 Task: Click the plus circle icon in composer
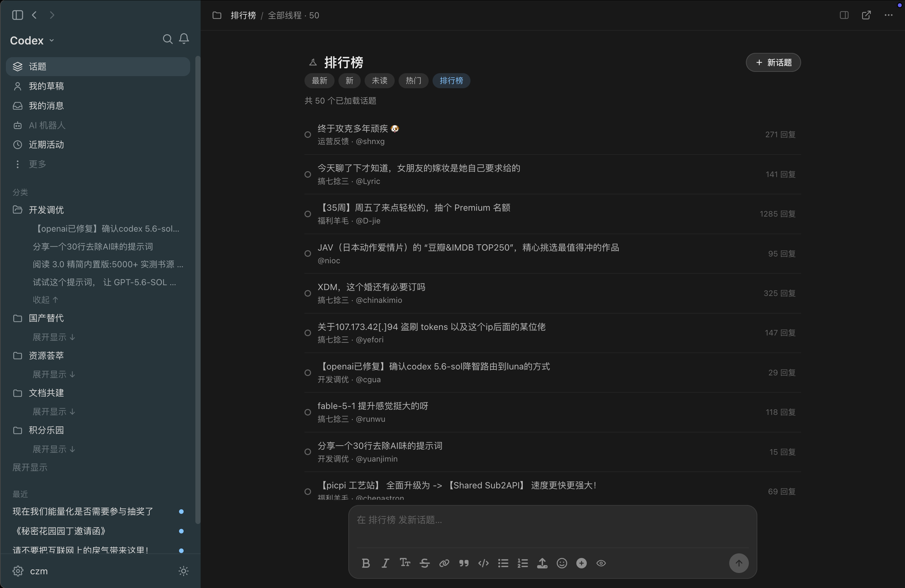pos(582,563)
